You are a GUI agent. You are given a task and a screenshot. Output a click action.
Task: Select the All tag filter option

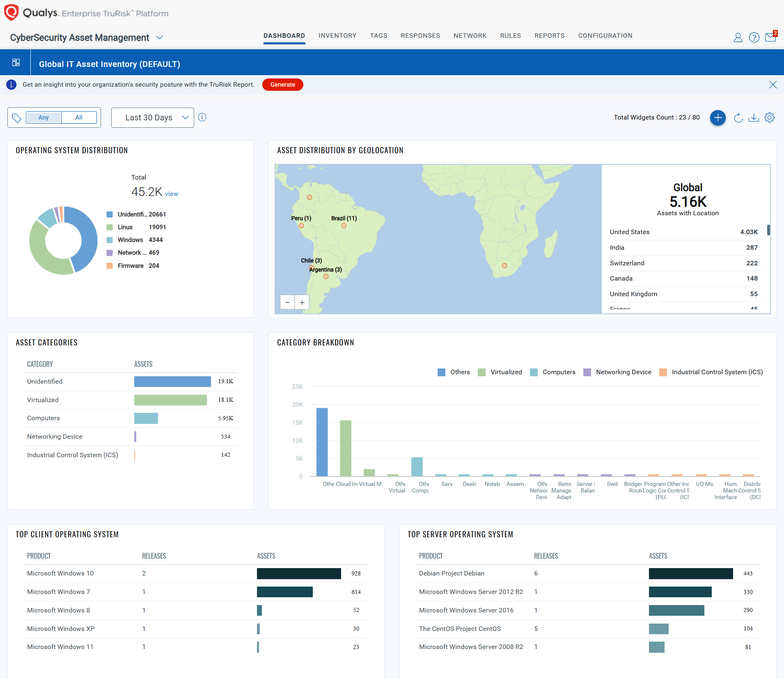coord(79,117)
